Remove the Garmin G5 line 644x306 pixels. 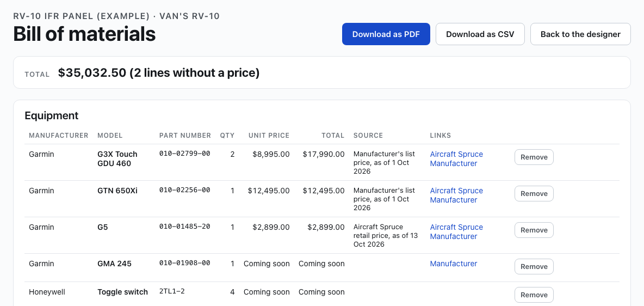[534, 230]
